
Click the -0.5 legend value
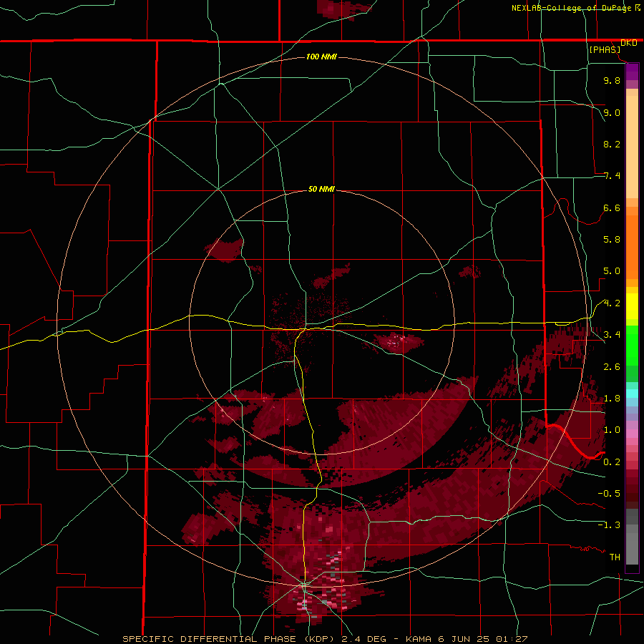(x=609, y=494)
